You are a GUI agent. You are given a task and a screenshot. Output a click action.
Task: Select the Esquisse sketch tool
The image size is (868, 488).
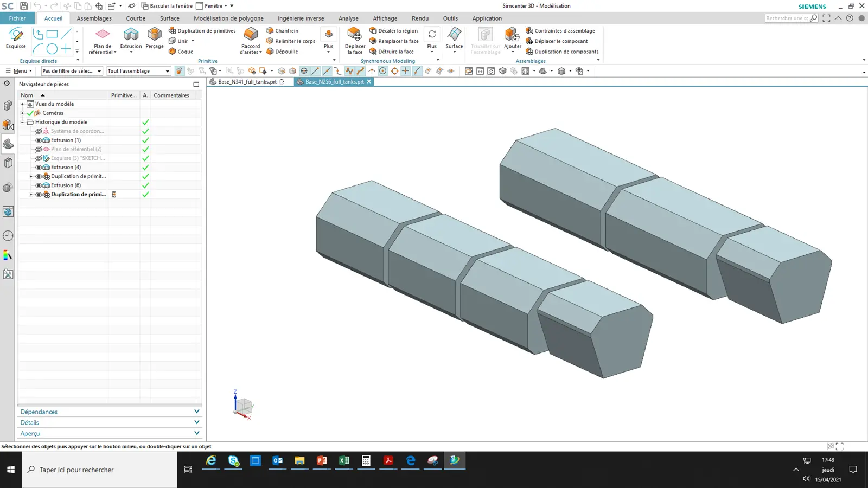point(16,38)
